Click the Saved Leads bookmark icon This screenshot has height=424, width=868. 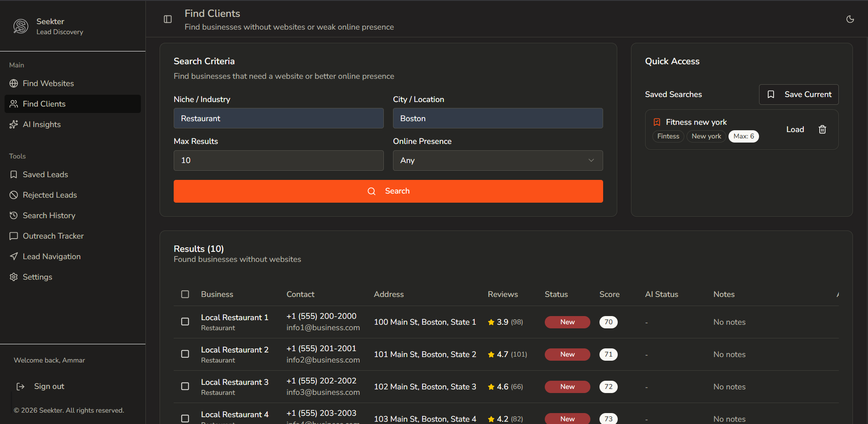click(14, 174)
